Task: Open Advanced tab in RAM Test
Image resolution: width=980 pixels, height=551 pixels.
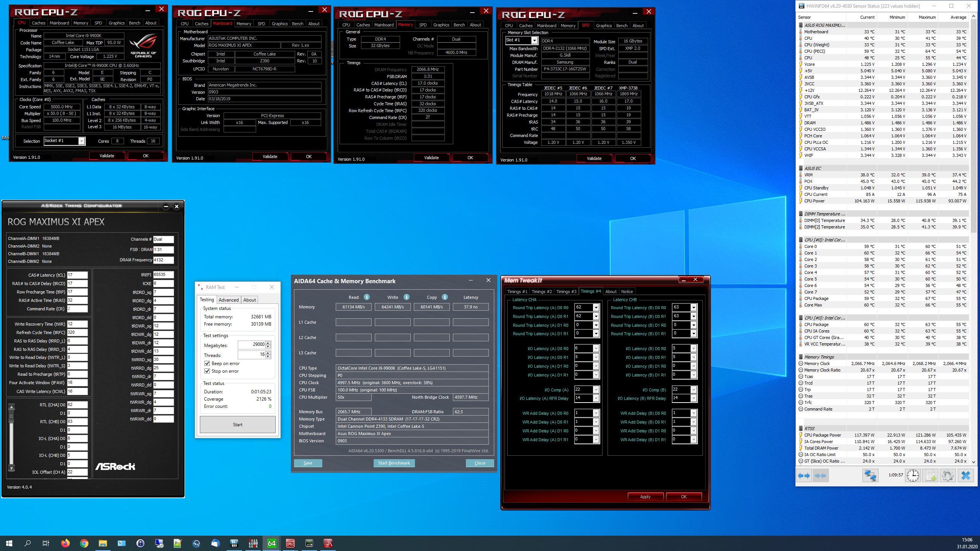Action: coord(229,300)
